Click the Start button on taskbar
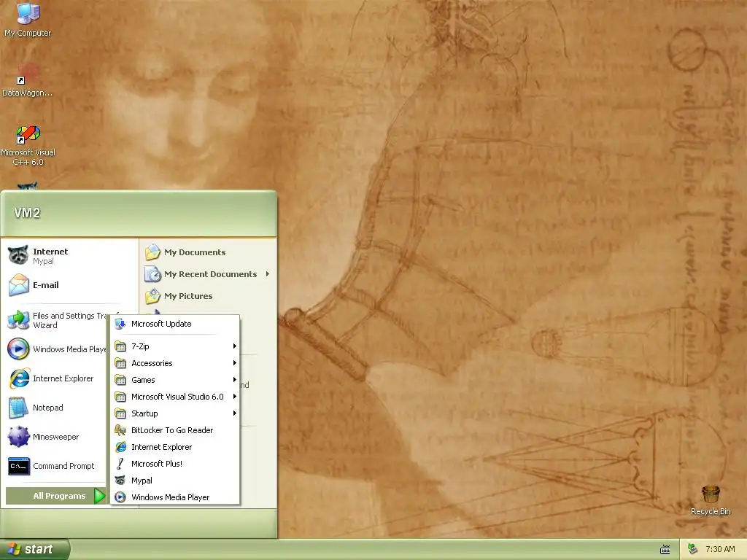 click(34, 549)
